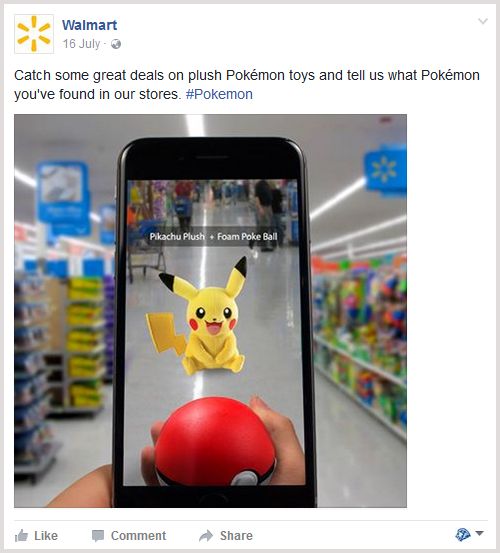This screenshot has width=500, height=553.
Task: Click the thumbs-up Like icon
Action: coord(21,535)
